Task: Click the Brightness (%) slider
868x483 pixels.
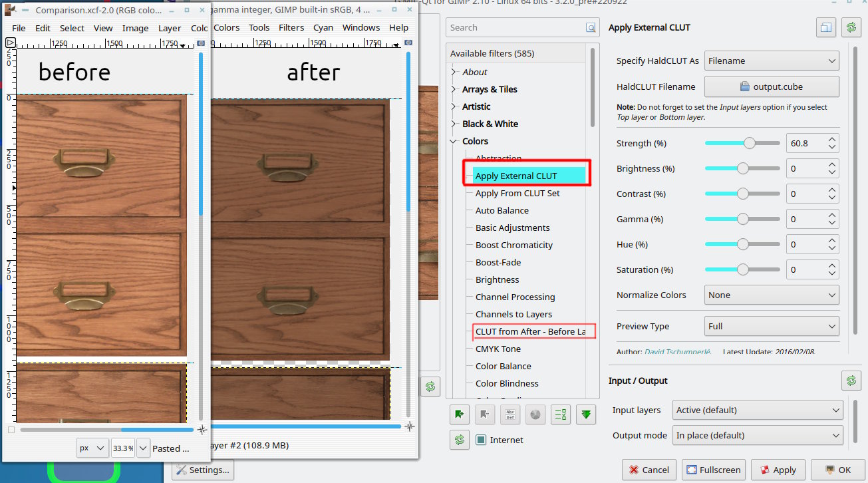Action: point(742,168)
